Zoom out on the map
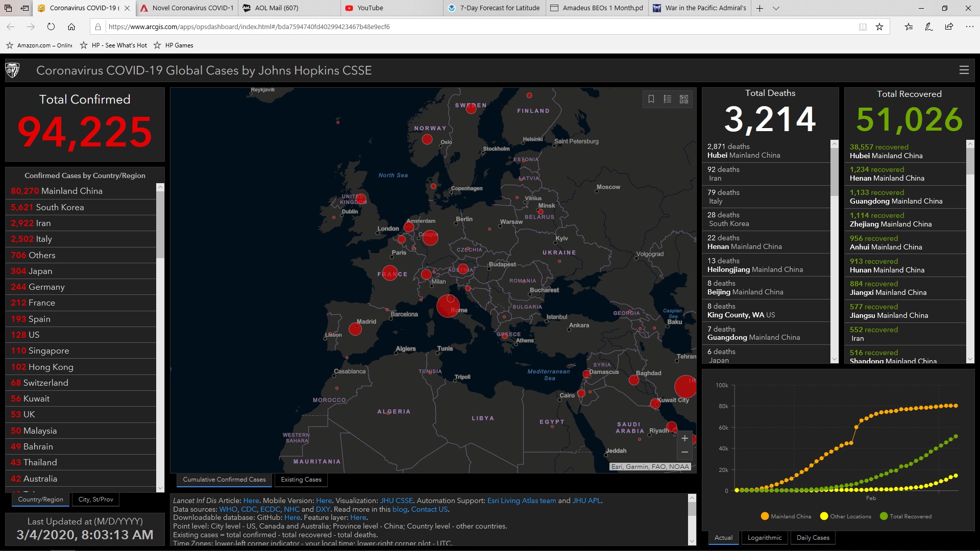Screen dimensions: 980x551 (x=685, y=452)
